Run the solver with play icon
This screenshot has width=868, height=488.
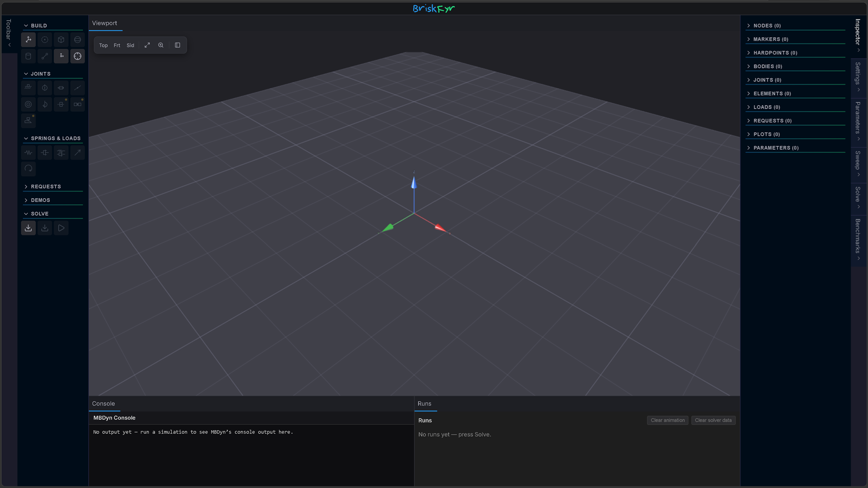(x=61, y=228)
